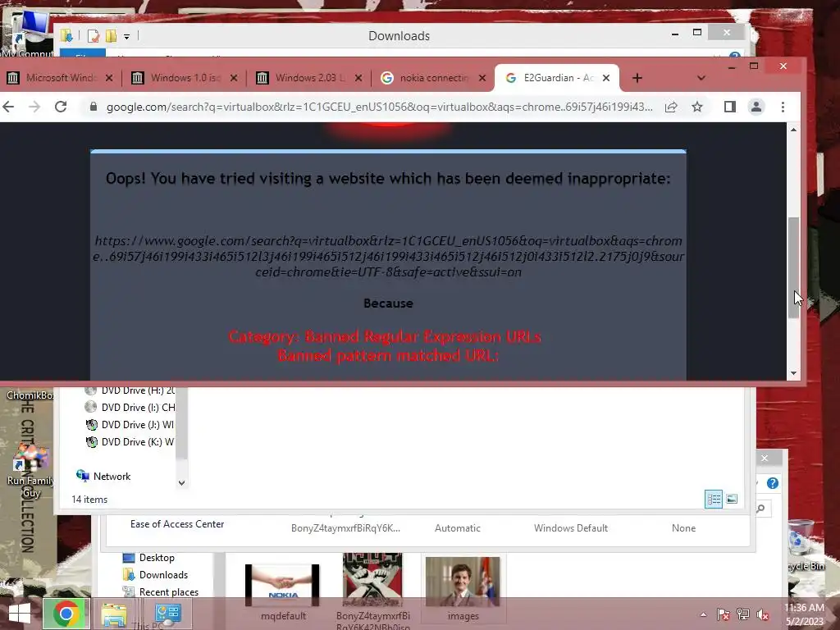Viewport: 840px width, 630px height.
Task: Click '14 items' status text
Action: [89, 500]
